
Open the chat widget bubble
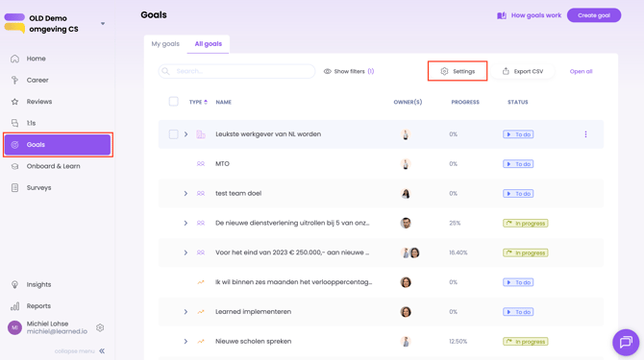[x=626, y=342]
